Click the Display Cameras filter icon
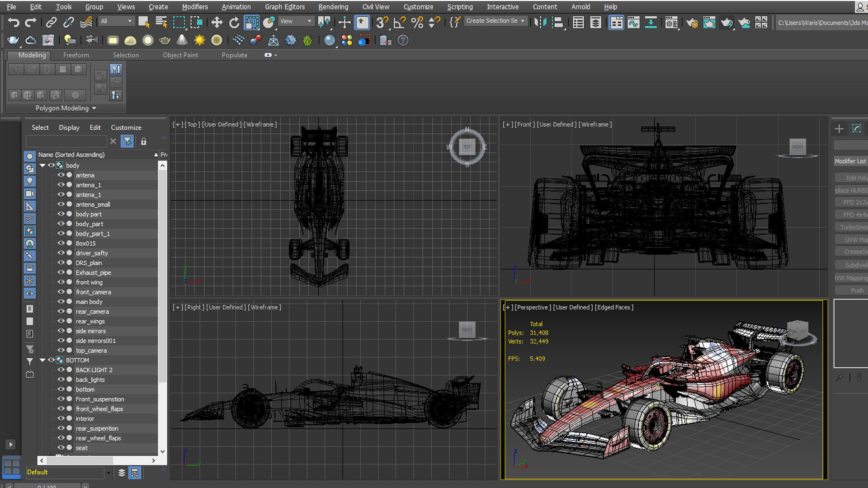This screenshot has height=488, width=868. pyautogui.click(x=29, y=193)
